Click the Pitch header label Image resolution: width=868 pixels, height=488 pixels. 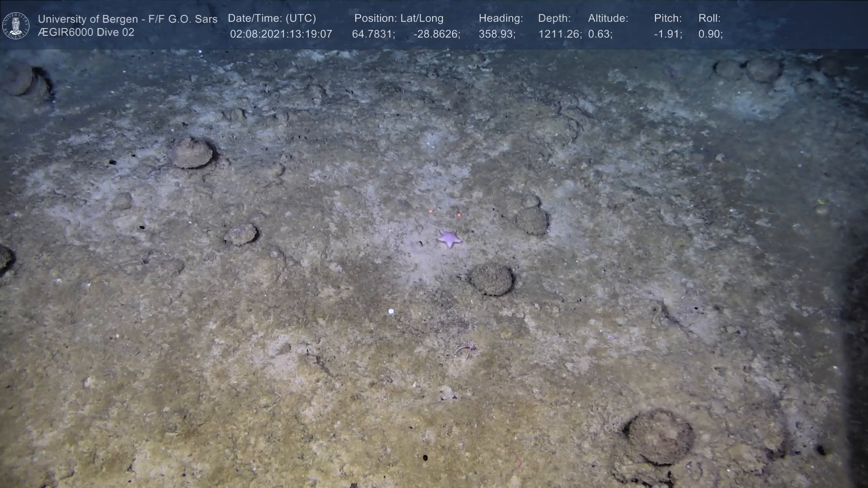tap(668, 19)
